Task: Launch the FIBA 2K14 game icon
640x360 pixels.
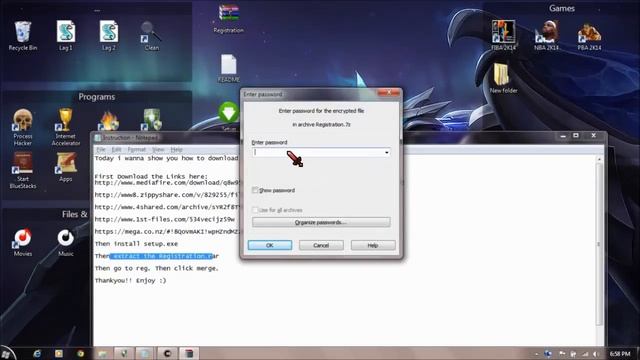Action: (504, 36)
